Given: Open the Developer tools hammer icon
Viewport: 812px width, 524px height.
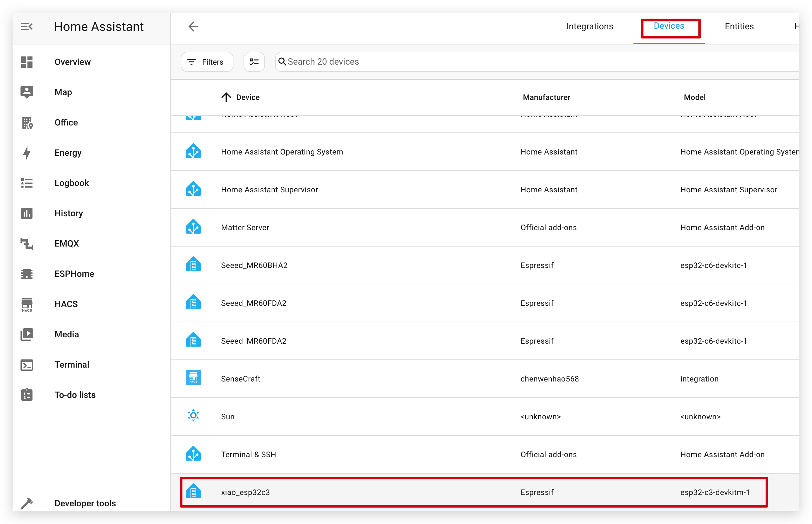Looking at the screenshot, I should point(26,503).
